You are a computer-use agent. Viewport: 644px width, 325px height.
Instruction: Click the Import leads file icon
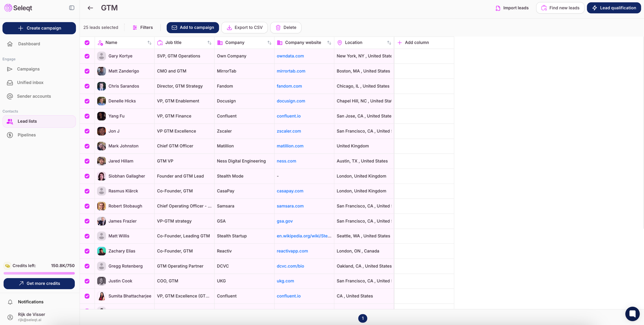pyautogui.click(x=498, y=8)
